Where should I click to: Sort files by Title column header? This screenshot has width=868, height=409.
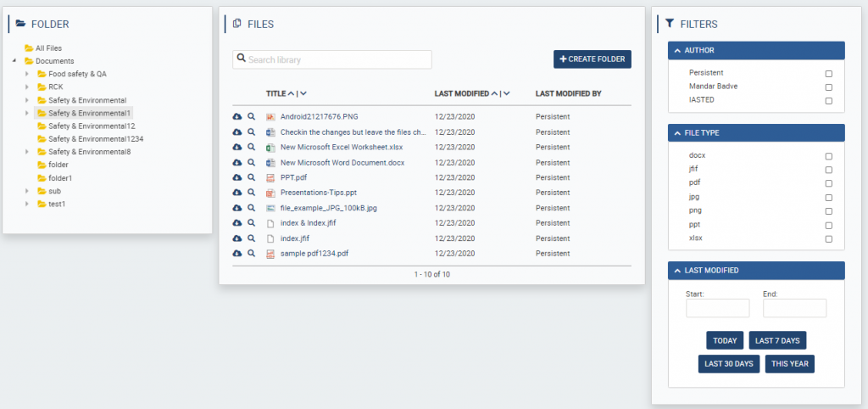[x=276, y=93]
